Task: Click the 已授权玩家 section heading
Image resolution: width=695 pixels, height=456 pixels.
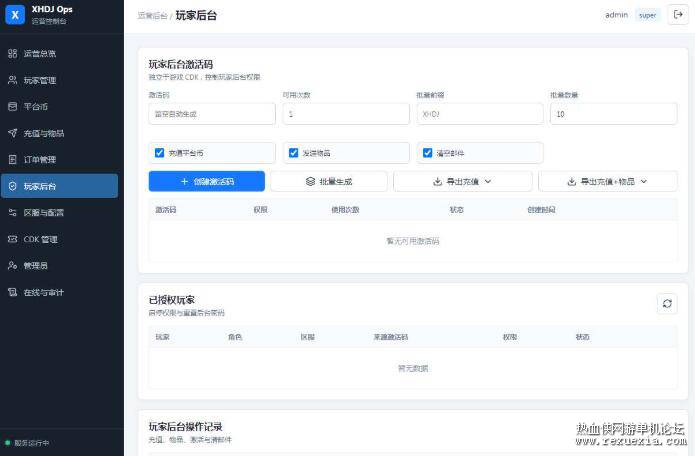Action: coord(172,300)
